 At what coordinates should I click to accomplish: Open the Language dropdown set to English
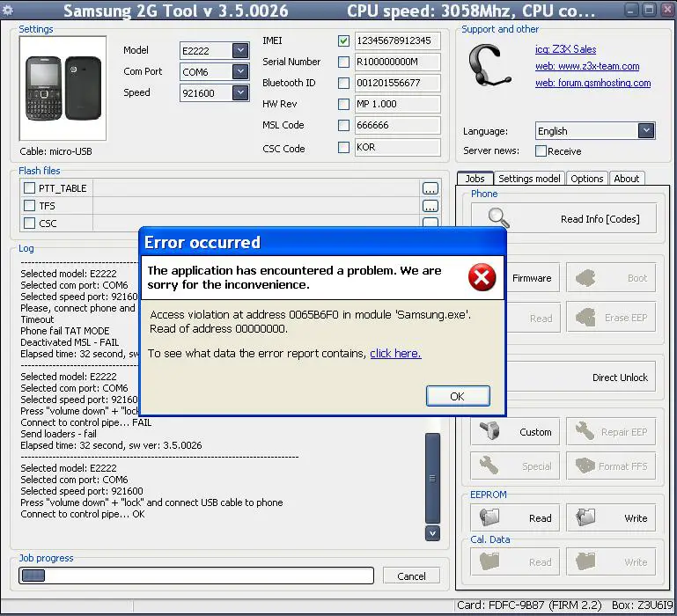click(x=646, y=130)
